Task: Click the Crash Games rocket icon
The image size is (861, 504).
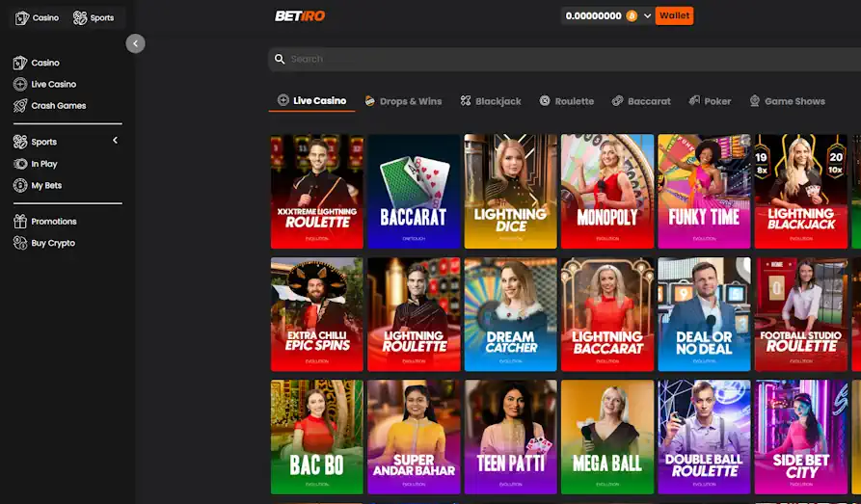Action: click(20, 105)
